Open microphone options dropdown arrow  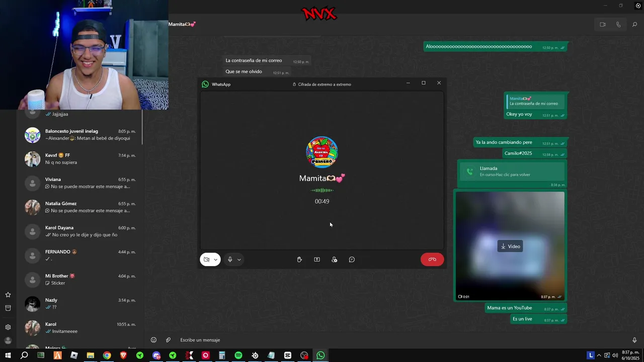point(239,260)
